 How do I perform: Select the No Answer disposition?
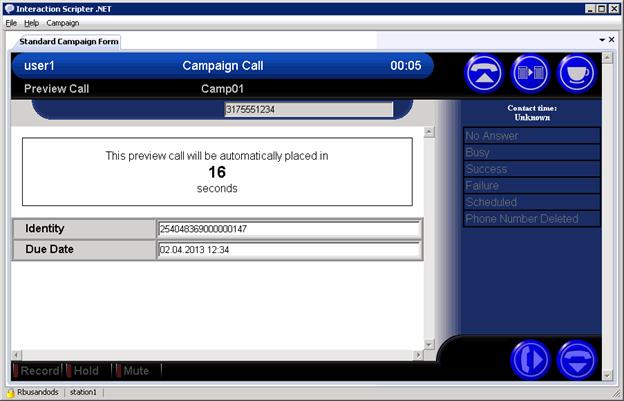point(531,137)
